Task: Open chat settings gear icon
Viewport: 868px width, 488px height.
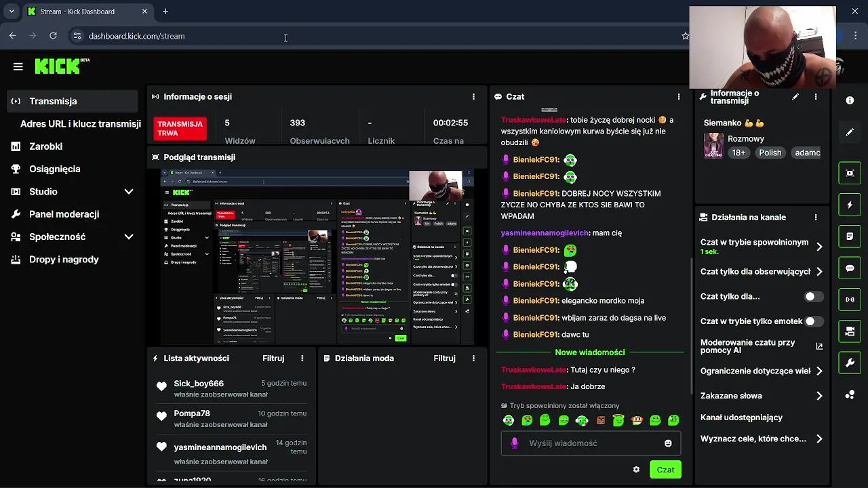Action: coord(636,470)
